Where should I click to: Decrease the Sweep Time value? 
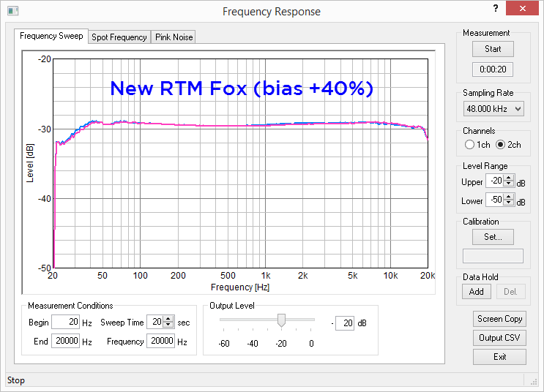[168, 325]
